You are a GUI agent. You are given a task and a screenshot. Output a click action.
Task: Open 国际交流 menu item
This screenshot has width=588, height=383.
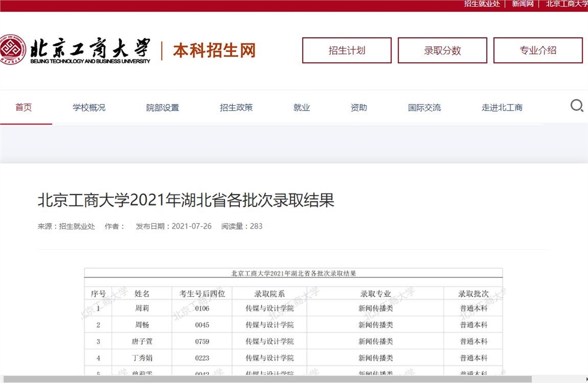(x=425, y=107)
